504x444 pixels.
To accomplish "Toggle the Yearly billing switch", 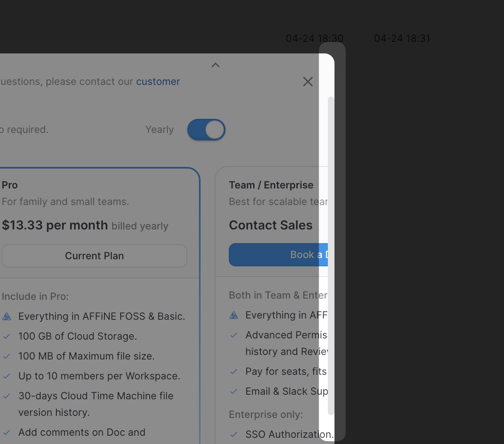I will click(206, 130).
